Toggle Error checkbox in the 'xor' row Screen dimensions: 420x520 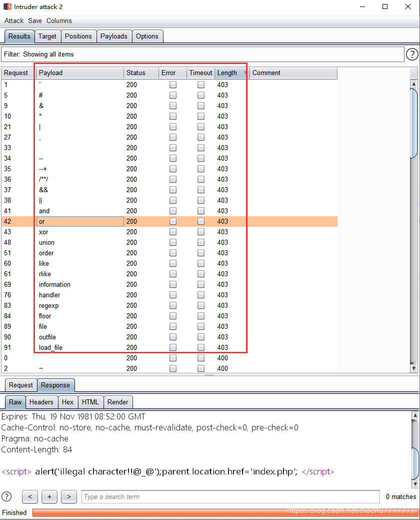point(173,232)
